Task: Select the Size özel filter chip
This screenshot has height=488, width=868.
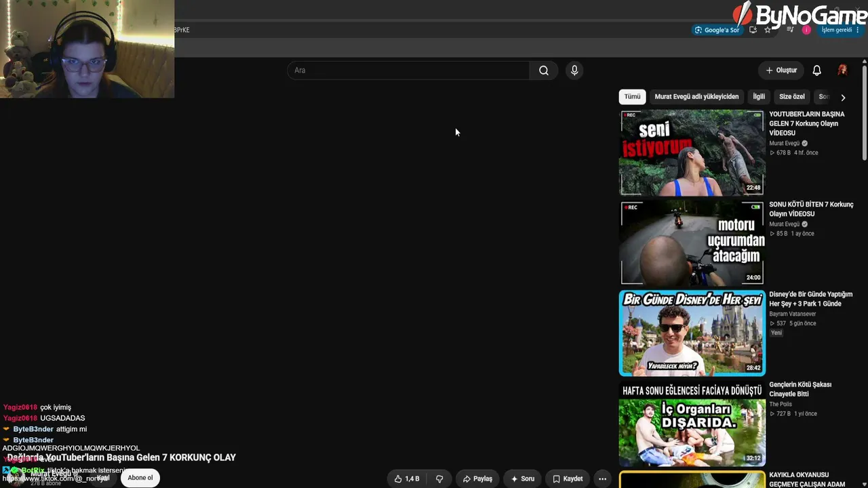Action: point(792,97)
